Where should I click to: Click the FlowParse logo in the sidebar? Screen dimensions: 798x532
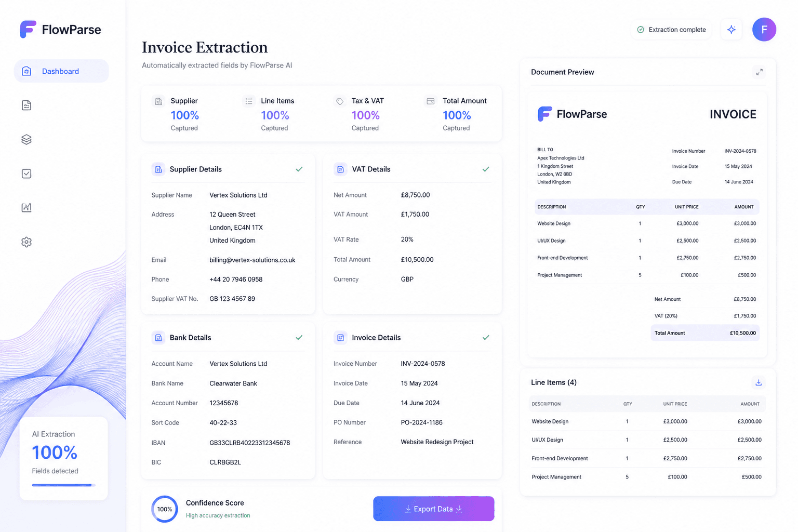(x=60, y=30)
